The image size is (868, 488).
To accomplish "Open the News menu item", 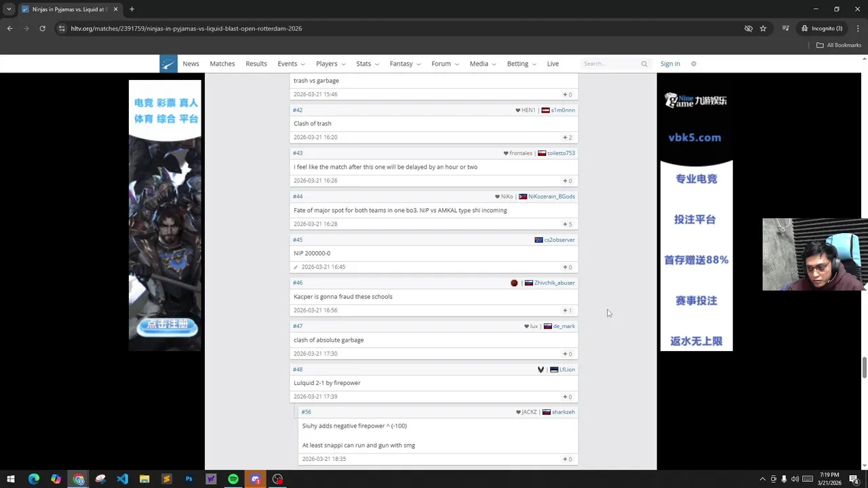I will pyautogui.click(x=191, y=64).
